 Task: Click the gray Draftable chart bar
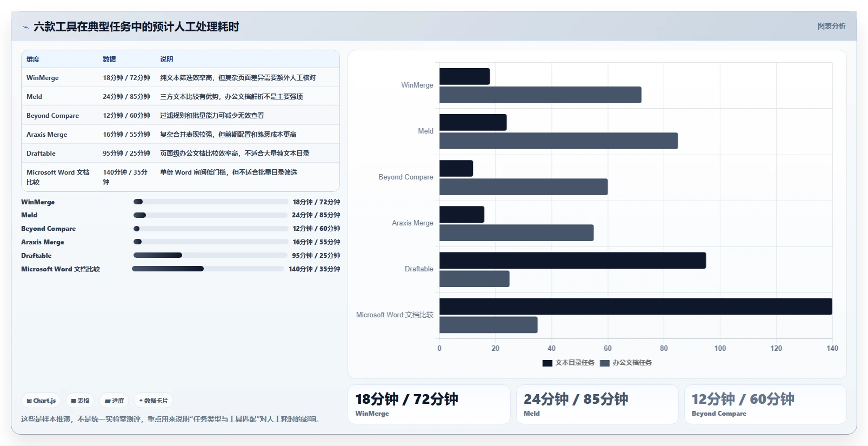click(475, 278)
